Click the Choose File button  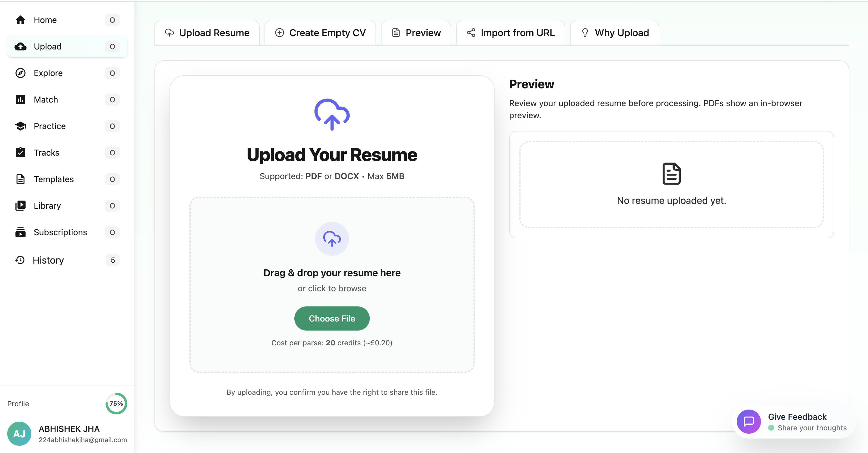332,318
